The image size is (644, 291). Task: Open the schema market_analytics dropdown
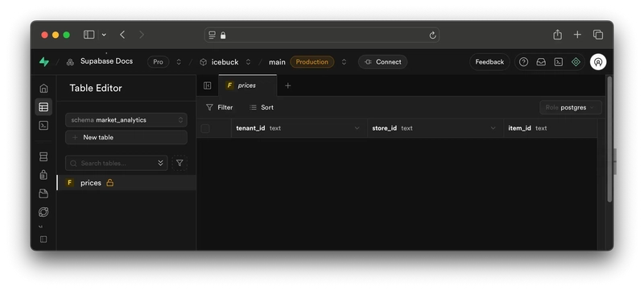tap(126, 120)
